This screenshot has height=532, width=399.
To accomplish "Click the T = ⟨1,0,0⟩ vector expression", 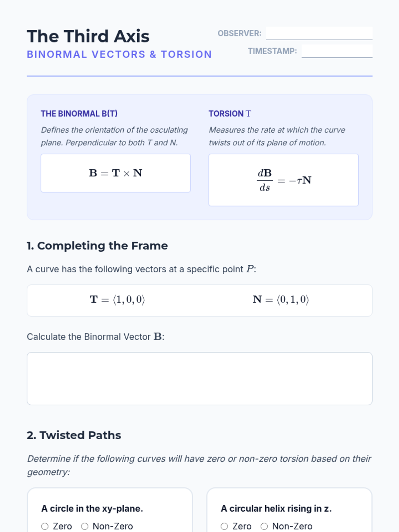I will point(117,300).
